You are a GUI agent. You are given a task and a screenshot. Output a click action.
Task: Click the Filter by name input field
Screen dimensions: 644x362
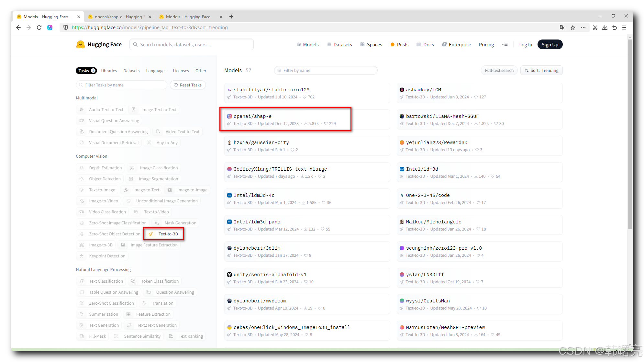pos(326,70)
